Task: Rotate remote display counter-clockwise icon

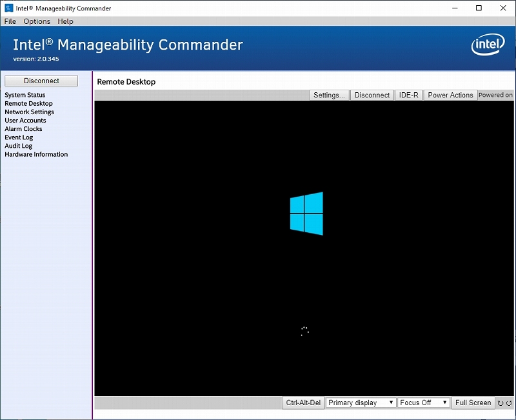Action: pyautogui.click(x=509, y=403)
